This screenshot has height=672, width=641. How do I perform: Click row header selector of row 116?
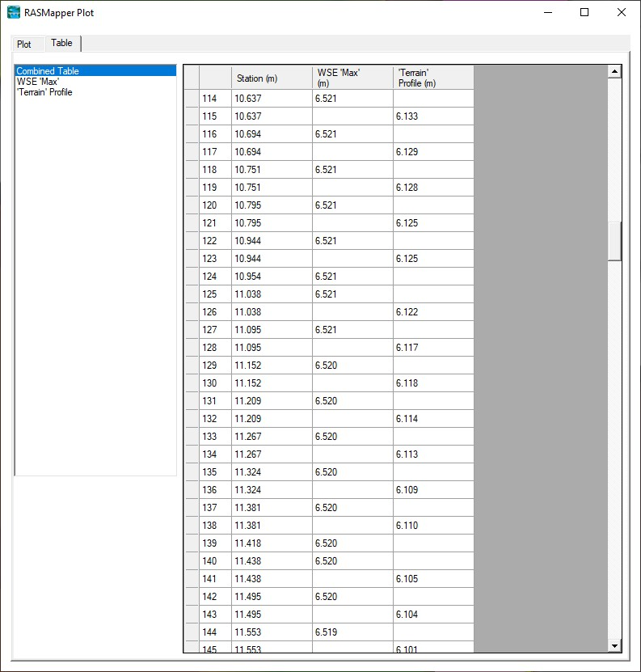click(192, 134)
